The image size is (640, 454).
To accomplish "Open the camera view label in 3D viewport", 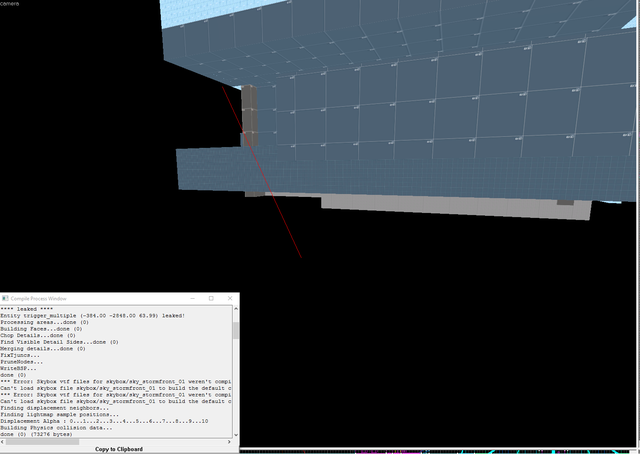I will [x=9, y=3].
